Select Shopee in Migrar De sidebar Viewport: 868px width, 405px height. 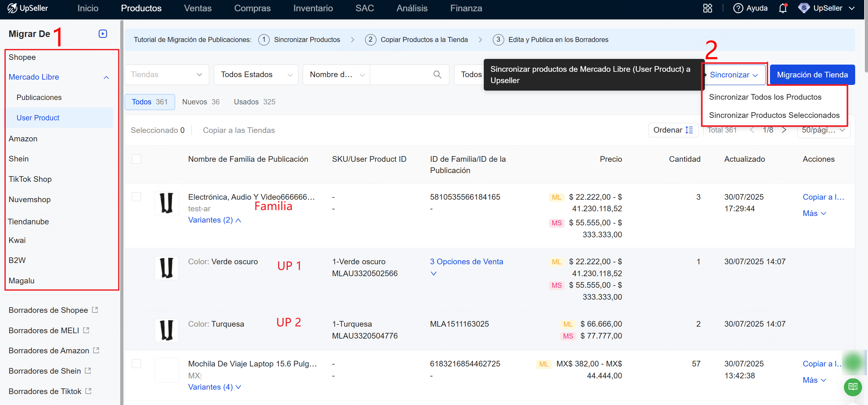pyautogui.click(x=22, y=57)
